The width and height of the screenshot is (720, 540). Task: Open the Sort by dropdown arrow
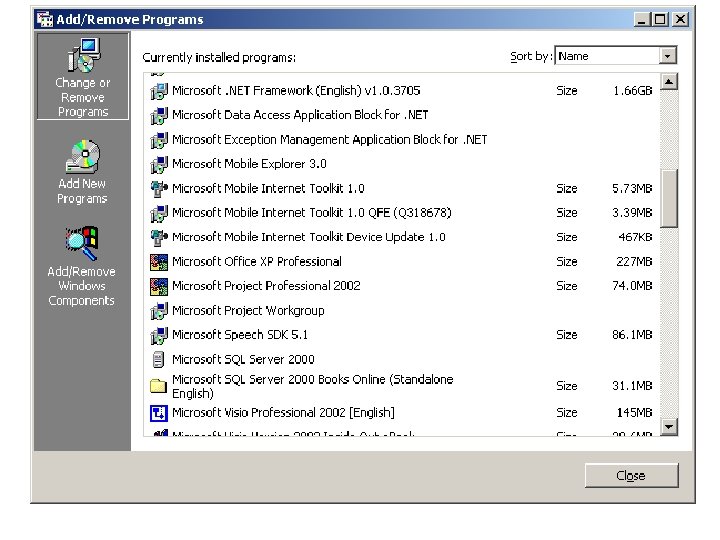668,56
